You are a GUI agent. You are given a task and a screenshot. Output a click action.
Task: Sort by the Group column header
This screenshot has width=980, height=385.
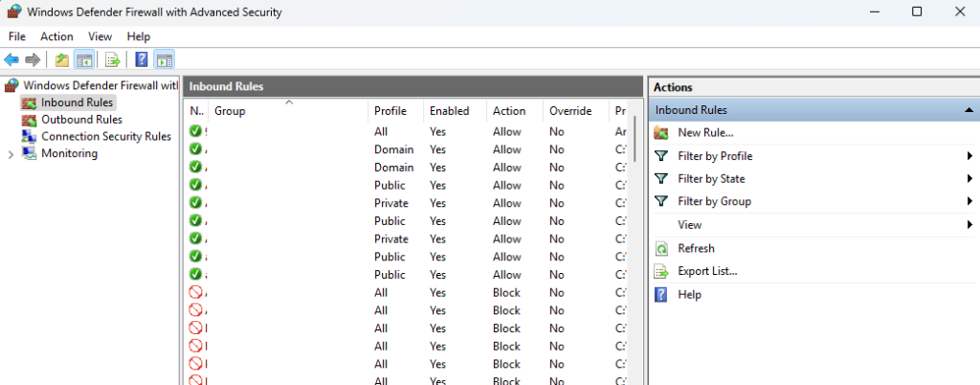[x=288, y=111]
